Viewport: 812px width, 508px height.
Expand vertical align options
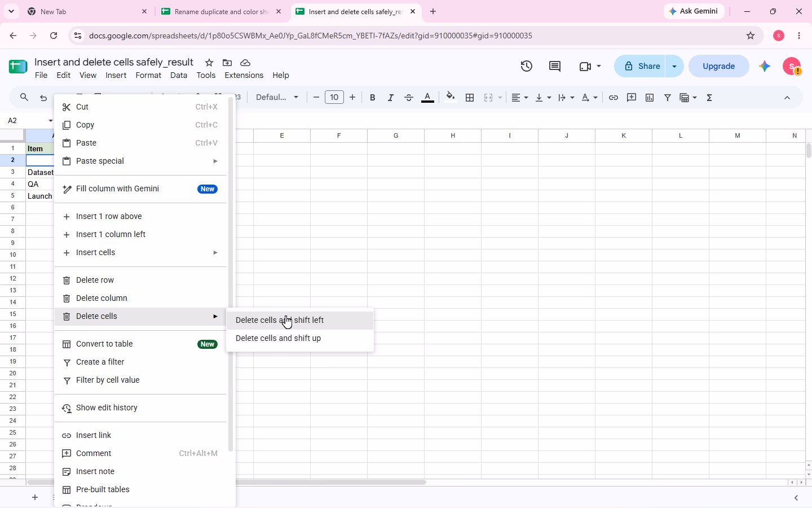[543, 98]
